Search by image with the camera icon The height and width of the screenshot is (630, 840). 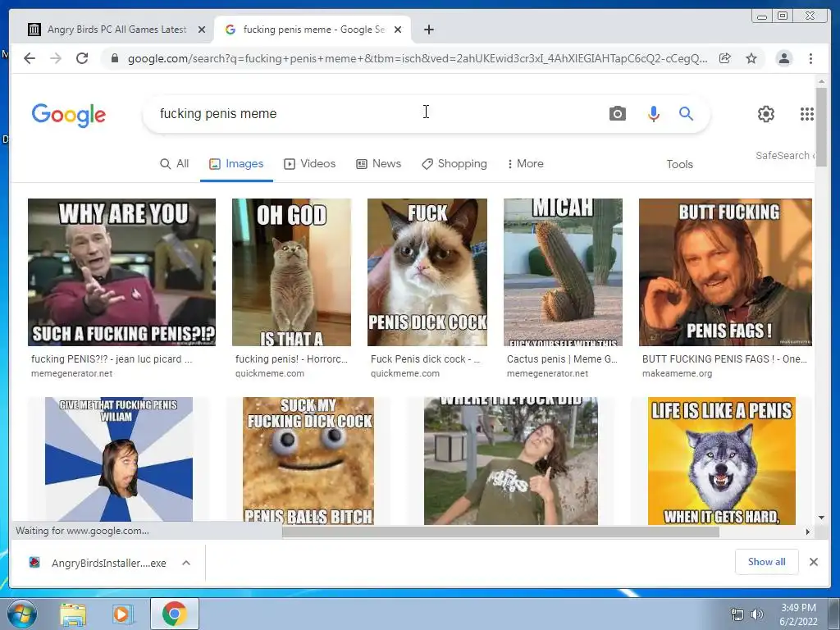click(x=617, y=113)
